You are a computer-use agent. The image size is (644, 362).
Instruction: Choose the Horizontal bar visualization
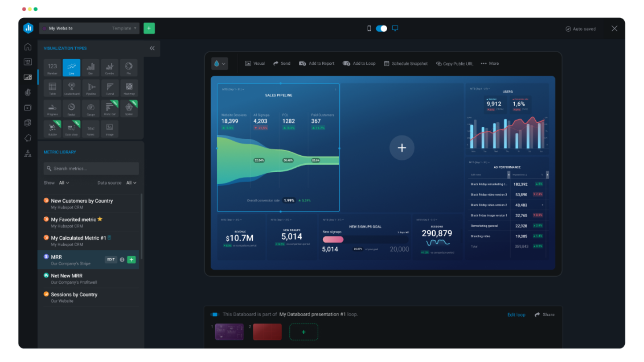click(109, 109)
